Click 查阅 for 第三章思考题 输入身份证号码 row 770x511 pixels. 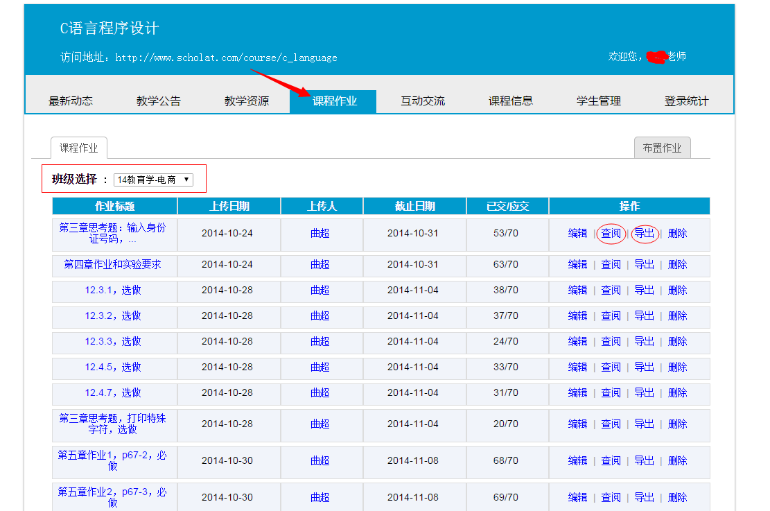coord(611,233)
